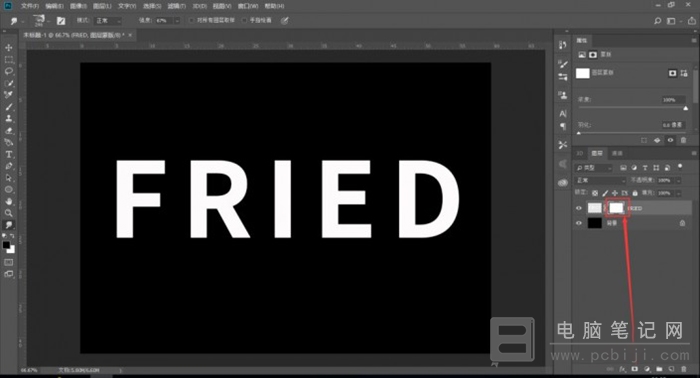The height and width of the screenshot is (378, 700).
Task: Open the Type menu
Action: pyautogui.click(x=127, y=6)
